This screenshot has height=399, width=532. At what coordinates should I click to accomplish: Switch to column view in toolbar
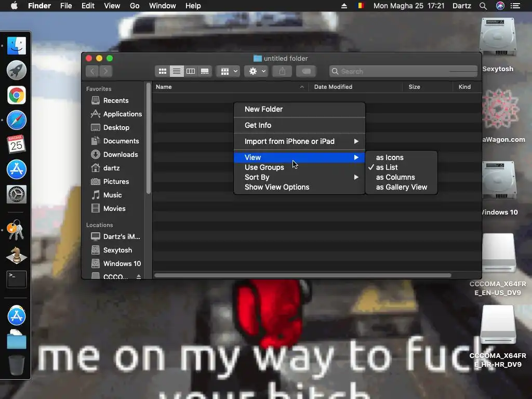point(191,71)
